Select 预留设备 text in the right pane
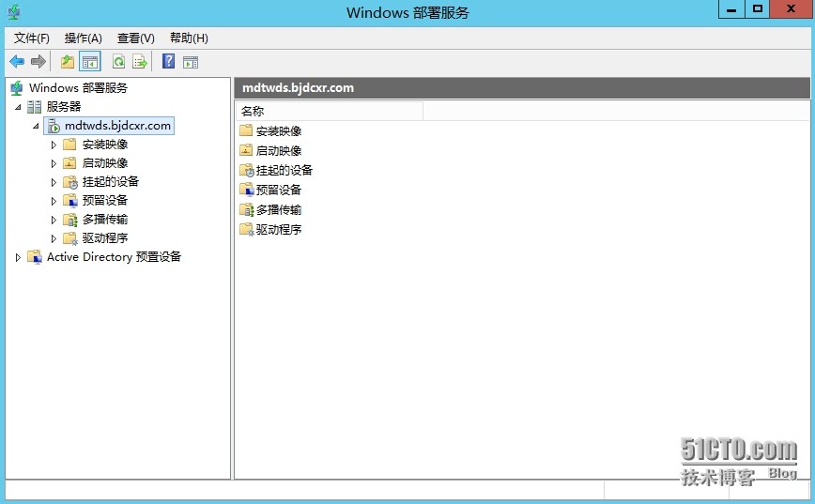This screenshot has height=504, width=815. pyautogui.click(x=279, y=191)
